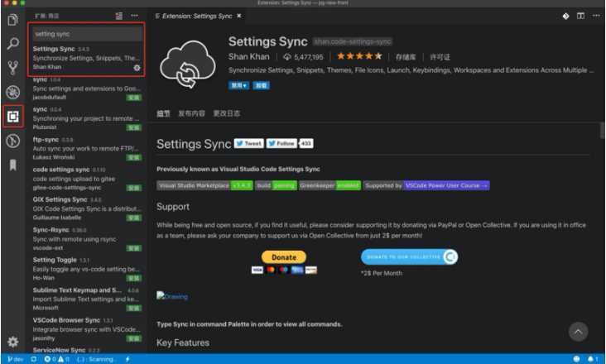
Task: Open the Disable dropdown button
Action: [x=238, y=85]
